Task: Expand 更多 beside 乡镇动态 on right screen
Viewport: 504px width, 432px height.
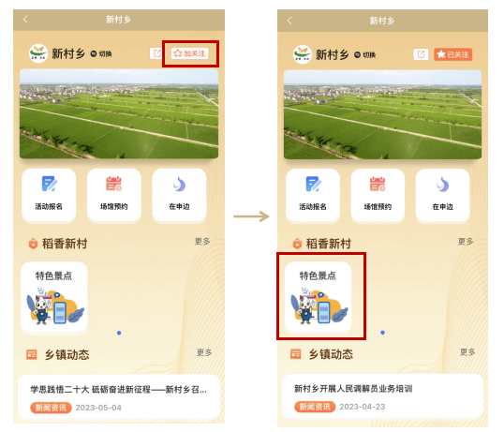Action: tap(467, 351)
